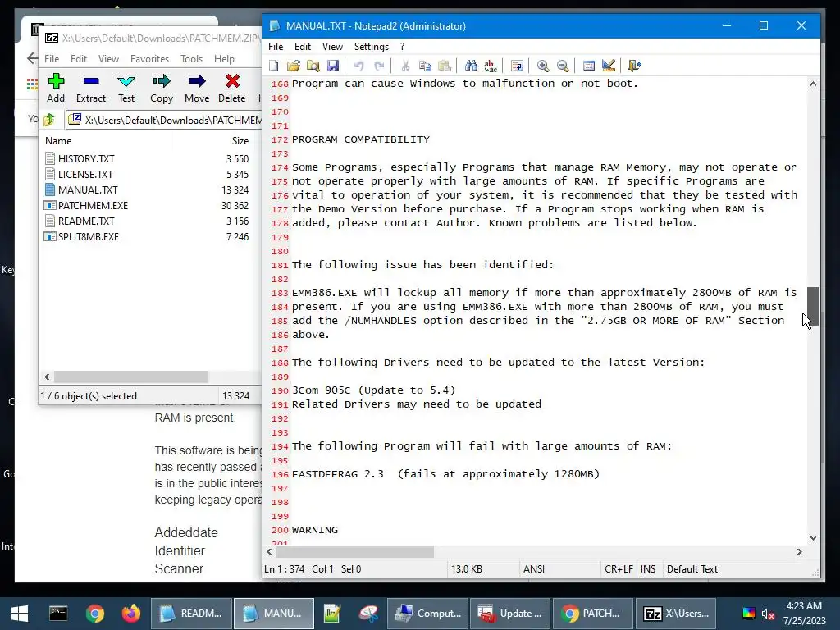This screenshot has height=630, width=840.
Task: Click the Move button in 7-Zip
Action: (197, 89)
